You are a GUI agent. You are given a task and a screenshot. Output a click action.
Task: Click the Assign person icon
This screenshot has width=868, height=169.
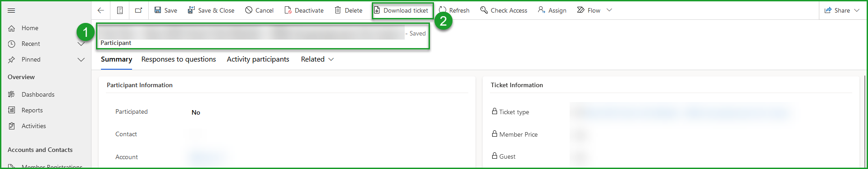(541, 10)
